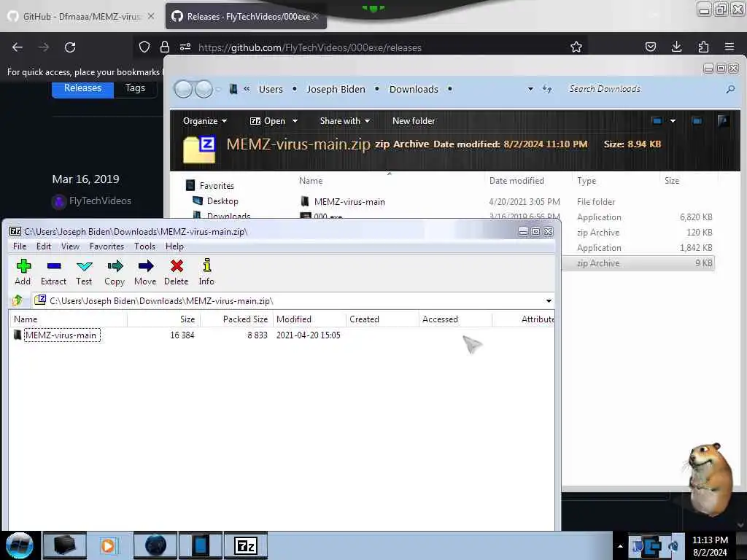Screen dimensions: 747x560
Task: Open the browser Extensions icon
Action: coord(703,47)
